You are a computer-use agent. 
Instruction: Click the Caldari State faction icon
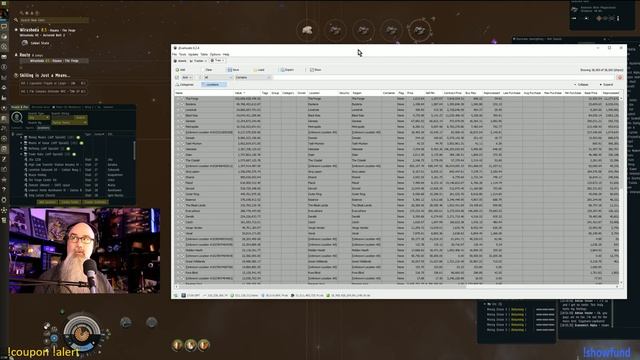24,42
